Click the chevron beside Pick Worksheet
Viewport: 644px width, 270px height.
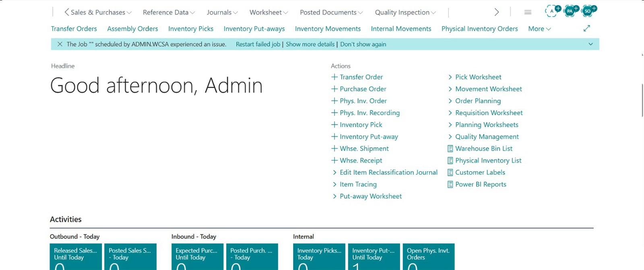coord(450,77)
